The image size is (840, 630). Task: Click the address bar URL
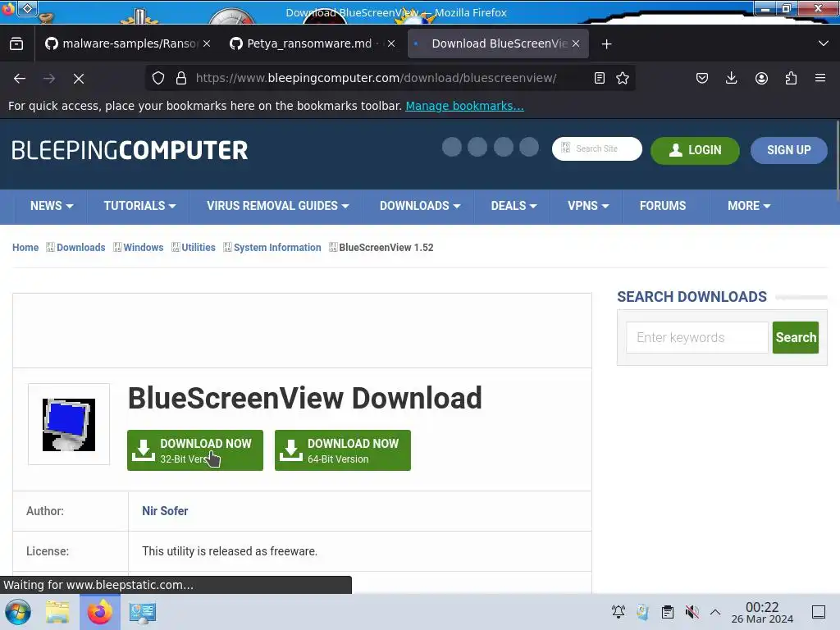coord(376,78)
